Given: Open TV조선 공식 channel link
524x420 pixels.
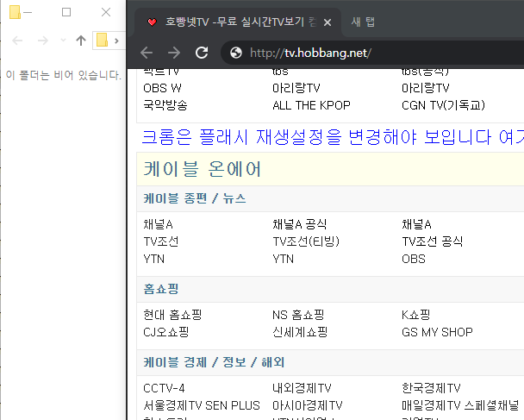Looking at the screenshot, I should point(433,241).
